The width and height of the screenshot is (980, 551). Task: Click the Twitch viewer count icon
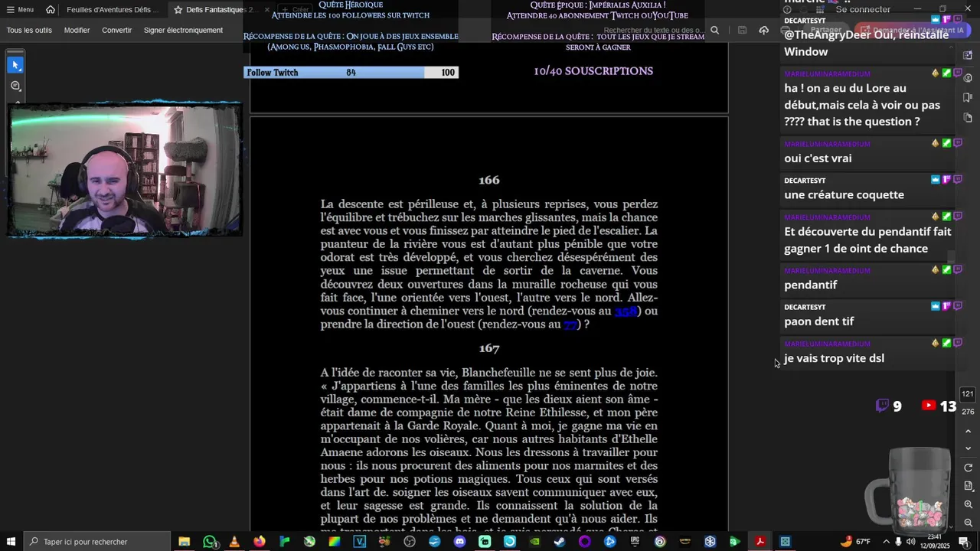coord(882,406)
